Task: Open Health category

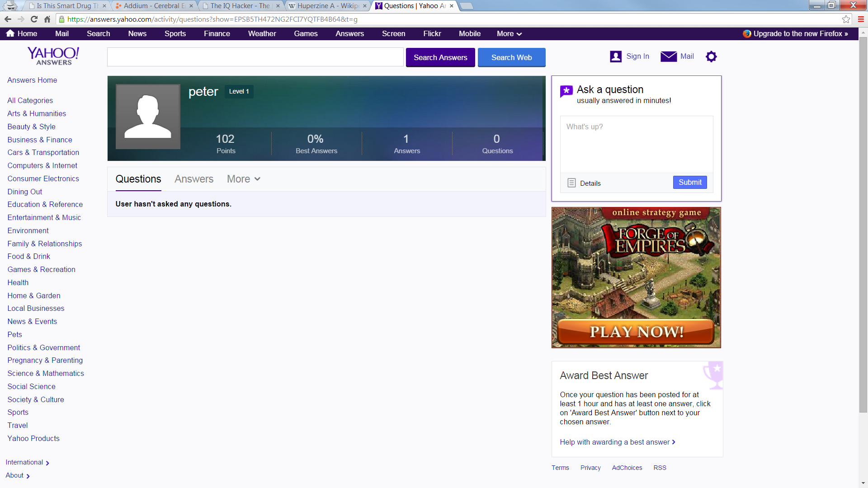Action: pyautogui.click(x=18, y=282)
